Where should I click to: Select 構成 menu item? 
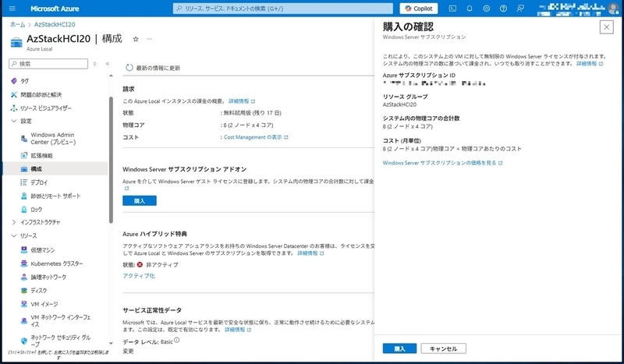coord(55,169)
